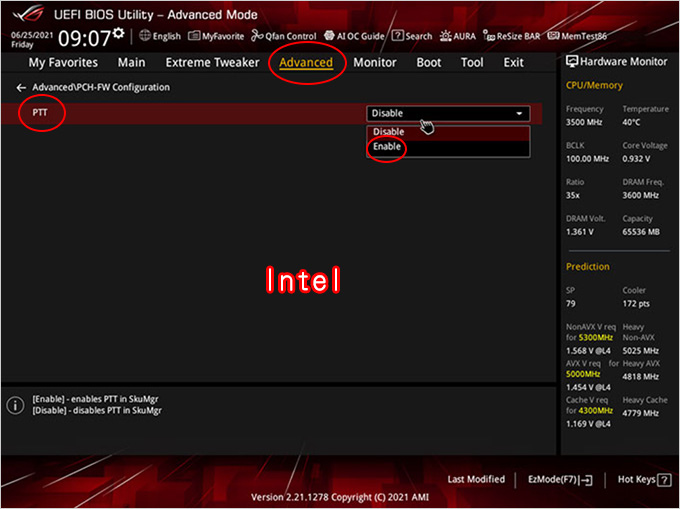Click the Last Modified button
The image size is (680, 509).
(476, 480)
